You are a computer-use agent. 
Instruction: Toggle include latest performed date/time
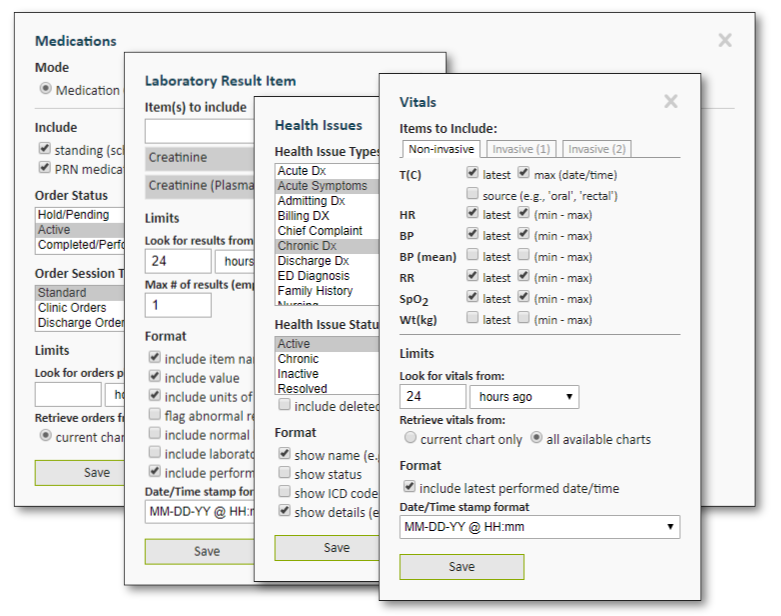[409, 487]
